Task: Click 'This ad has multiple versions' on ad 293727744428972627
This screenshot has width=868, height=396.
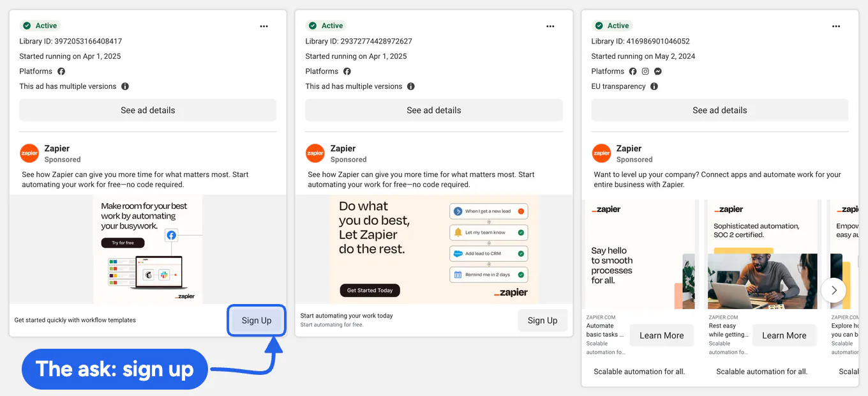Action: tap(354, 86)
